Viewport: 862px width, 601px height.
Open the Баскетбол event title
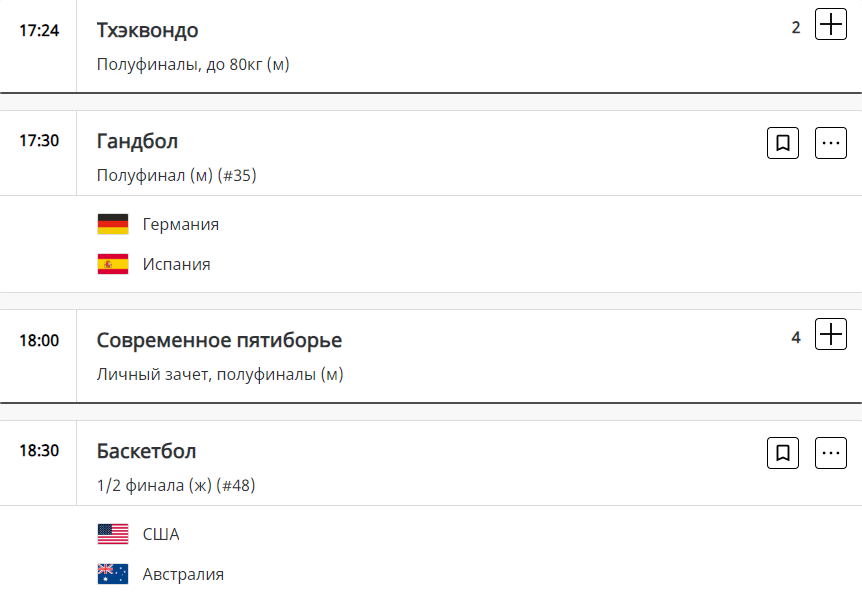coord(146,450)
